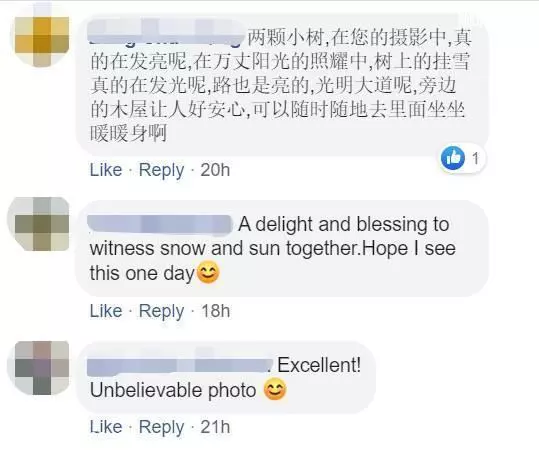Like the 'snow and sun together' comment
The height and width of the screenshot is (450, 539).
(106, 311)
